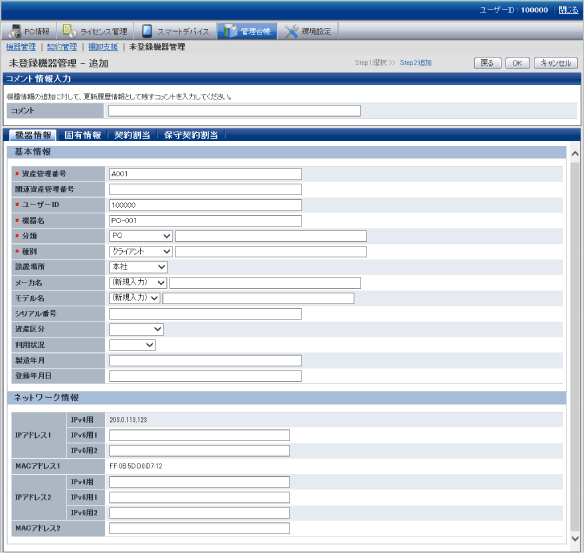Image resolution: width=584 pixels, height=553 pixels.
Task: Click the 未登録機器管理 breadcrumb text
Action: (157, 47)
